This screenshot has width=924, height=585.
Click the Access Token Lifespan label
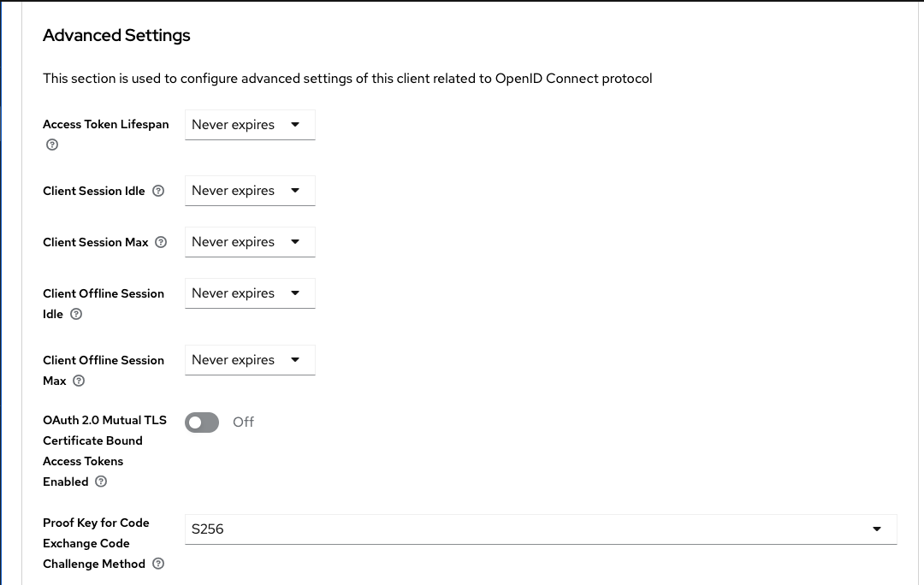[x=106, y=124]
